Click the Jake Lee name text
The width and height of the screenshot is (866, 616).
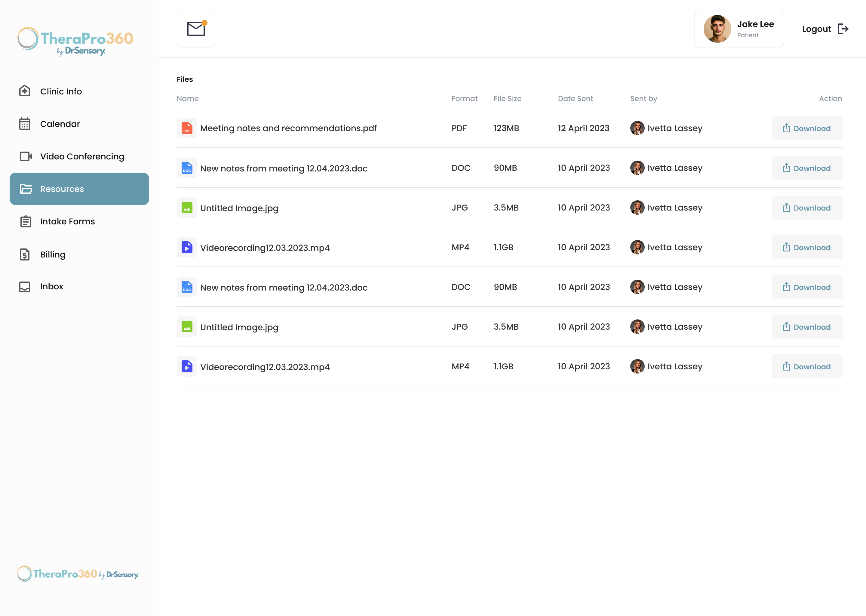click(756, 24)
